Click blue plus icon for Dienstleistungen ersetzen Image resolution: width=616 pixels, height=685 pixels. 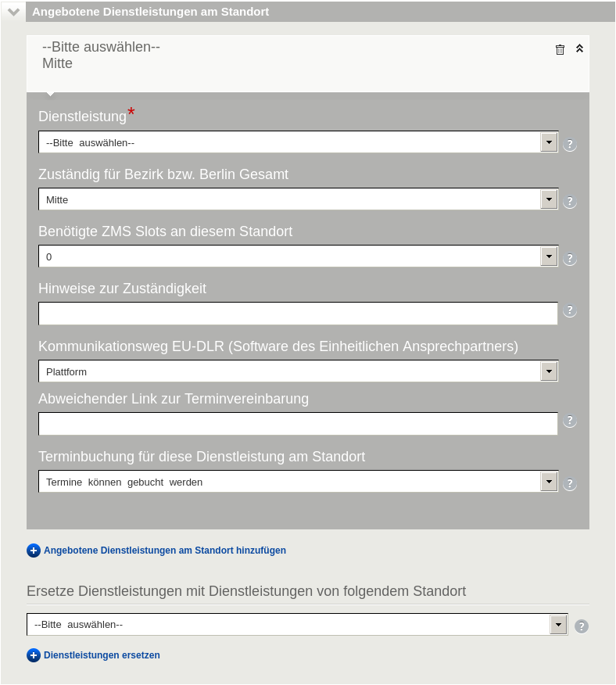coord(34,655)
